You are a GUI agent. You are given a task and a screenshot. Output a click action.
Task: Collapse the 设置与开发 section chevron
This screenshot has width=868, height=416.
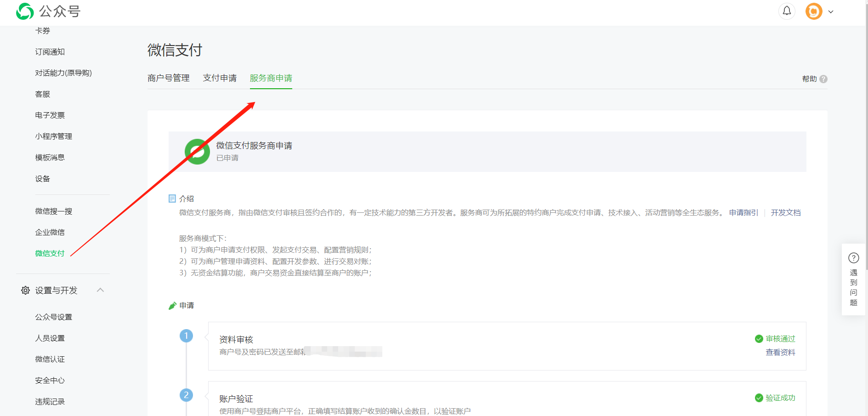[x=100, y=290]
